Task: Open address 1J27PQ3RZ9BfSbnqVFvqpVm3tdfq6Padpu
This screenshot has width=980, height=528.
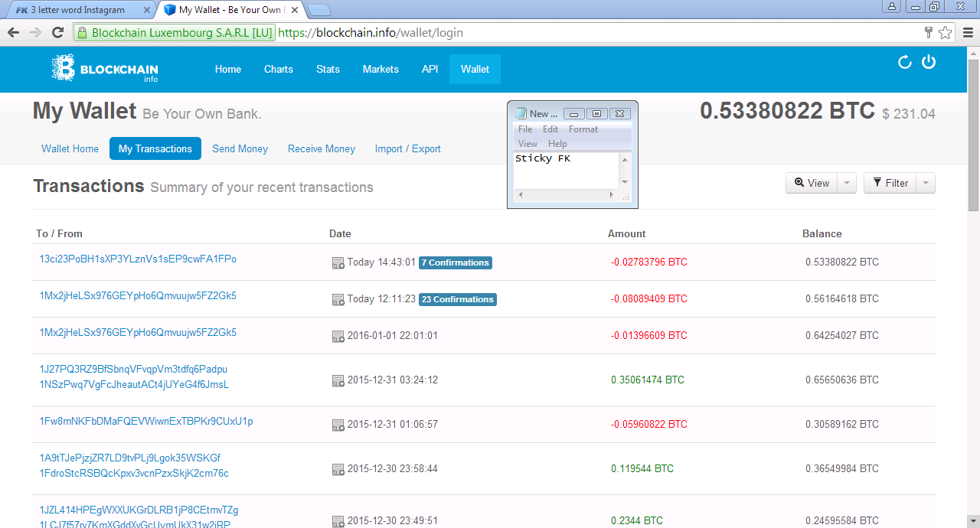Action: [x=133, y=369]
